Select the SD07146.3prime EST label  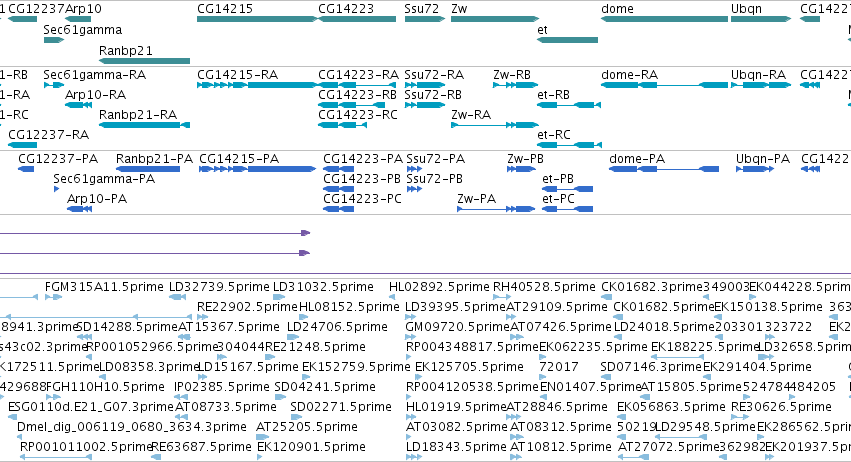(651, 367)
